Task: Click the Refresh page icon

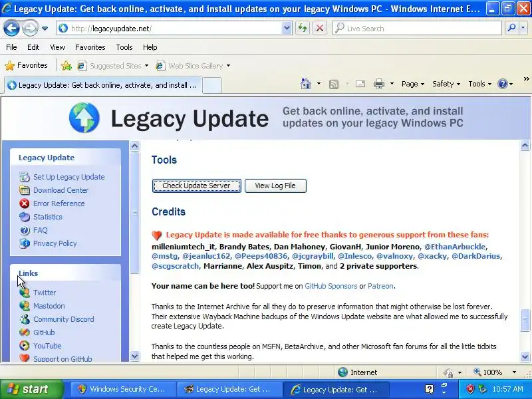Action: coord(303,29)
